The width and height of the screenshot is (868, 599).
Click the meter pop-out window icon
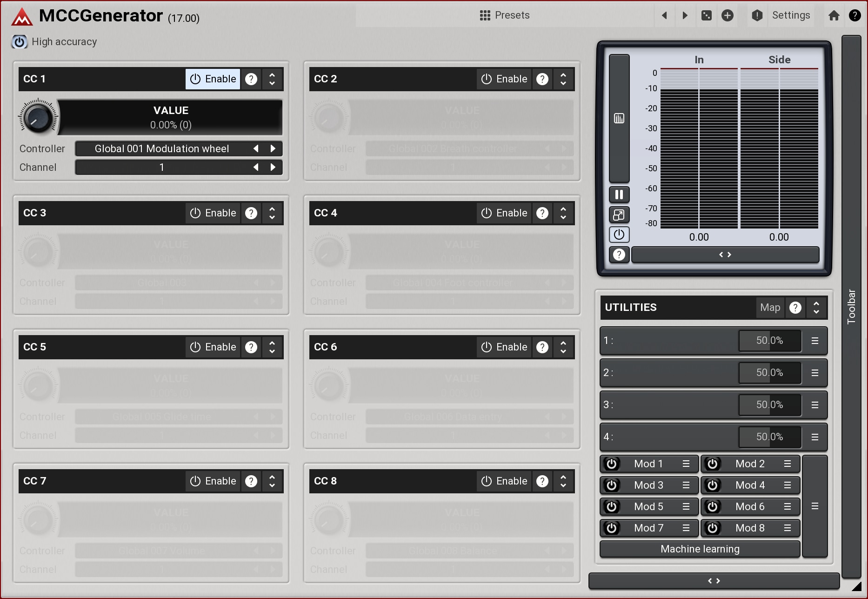click(x=619, y=215)
